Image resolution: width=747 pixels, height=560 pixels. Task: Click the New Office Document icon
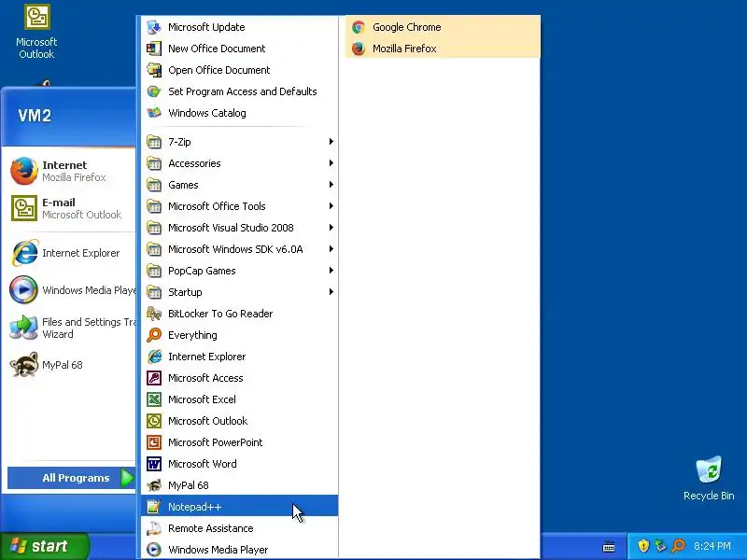point(154,49)
